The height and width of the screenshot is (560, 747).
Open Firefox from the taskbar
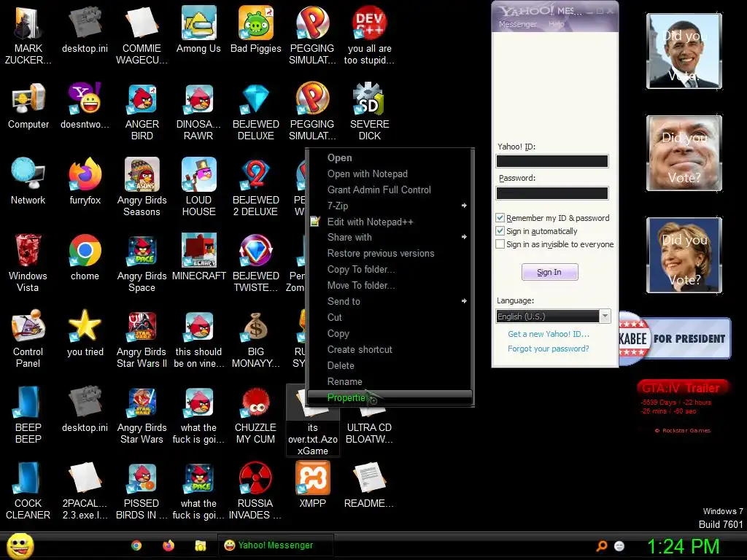(x=169, y=545)
